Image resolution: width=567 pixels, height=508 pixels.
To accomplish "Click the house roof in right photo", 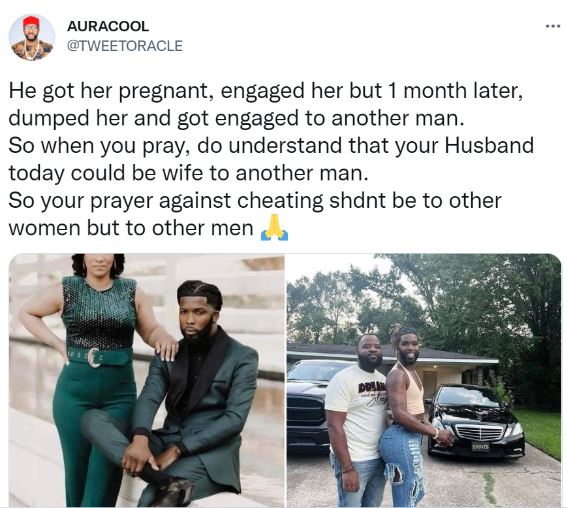I will point(394,351).
